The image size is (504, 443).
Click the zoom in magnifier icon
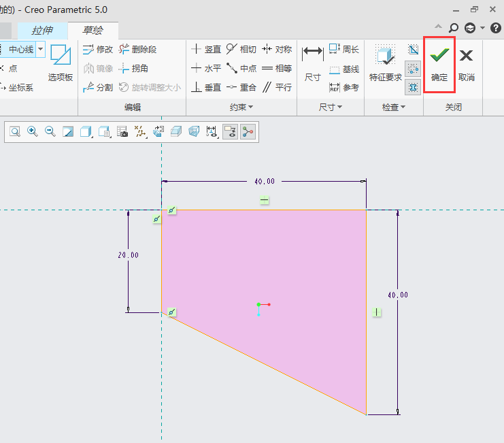tap(33, 132)
